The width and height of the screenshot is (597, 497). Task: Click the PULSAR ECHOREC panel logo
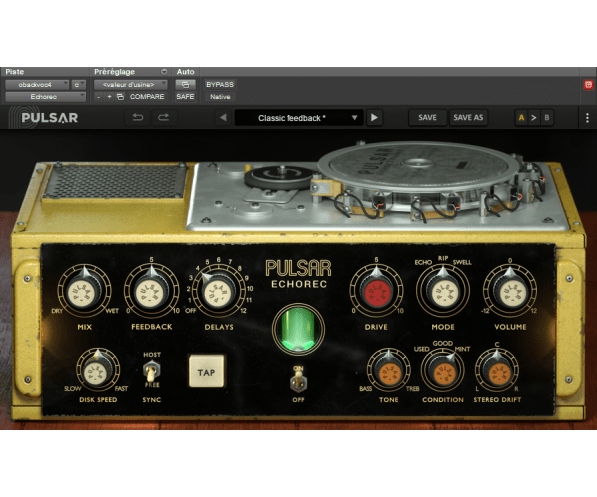(298, 273)
